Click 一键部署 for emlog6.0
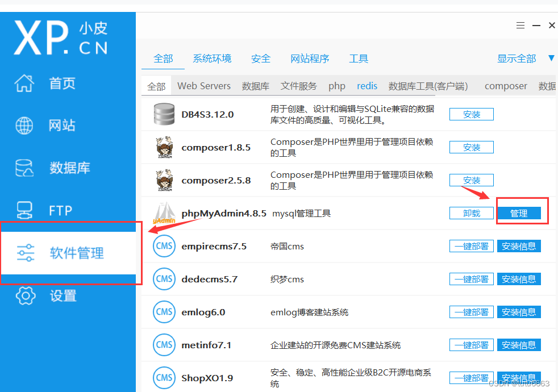The width and height of the screenshot is (558, 392). (472, 312)
